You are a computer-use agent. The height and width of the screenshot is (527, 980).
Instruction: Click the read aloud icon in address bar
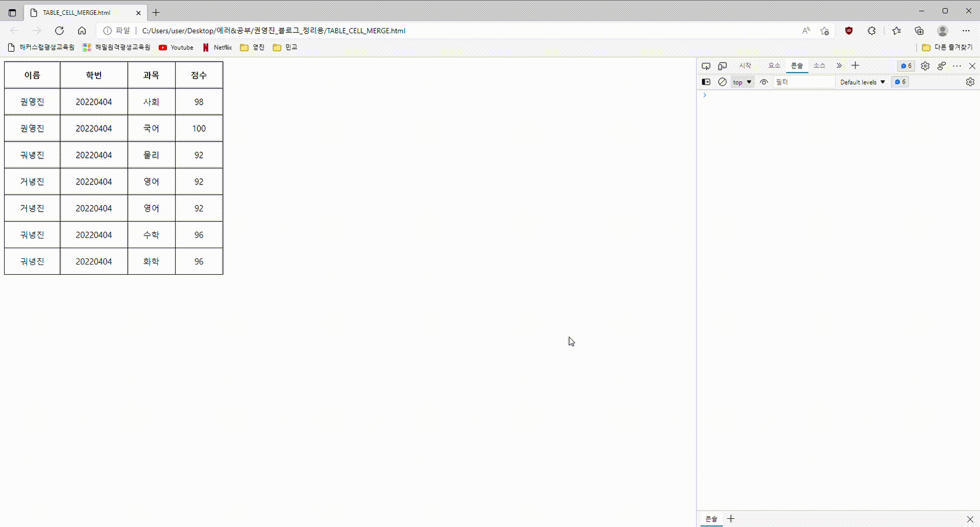click(806, 31)
